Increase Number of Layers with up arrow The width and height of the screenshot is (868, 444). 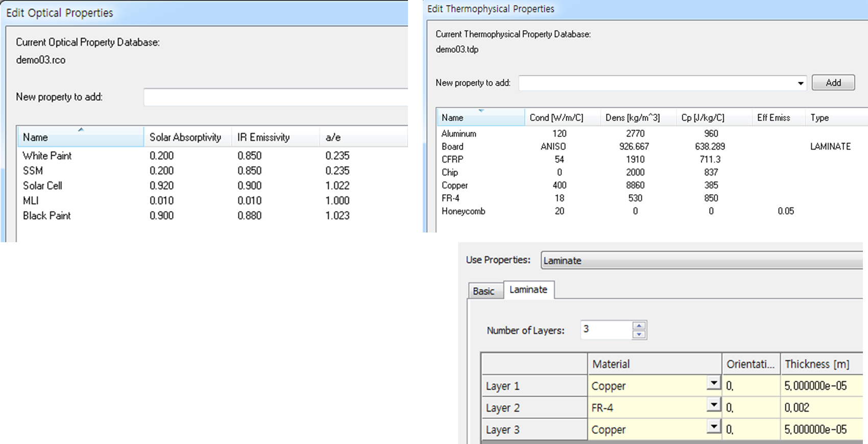click(639, 325)
